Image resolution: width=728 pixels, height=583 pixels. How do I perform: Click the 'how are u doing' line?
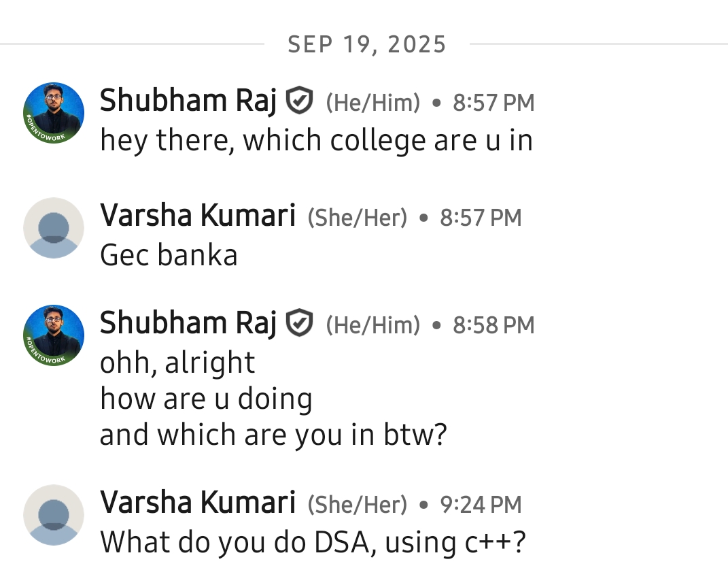tap(206, 399)
